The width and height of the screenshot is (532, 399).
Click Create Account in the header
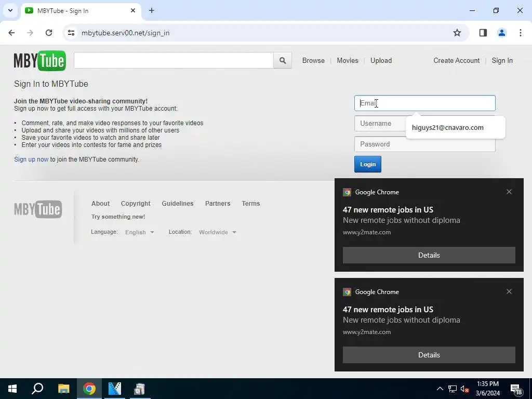(x=456, y=60)
